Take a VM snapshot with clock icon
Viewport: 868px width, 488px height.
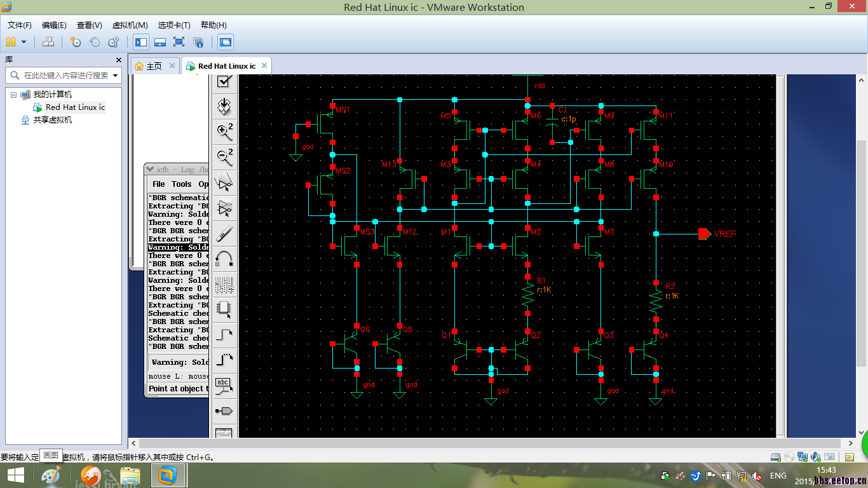(x=76, y=42)
